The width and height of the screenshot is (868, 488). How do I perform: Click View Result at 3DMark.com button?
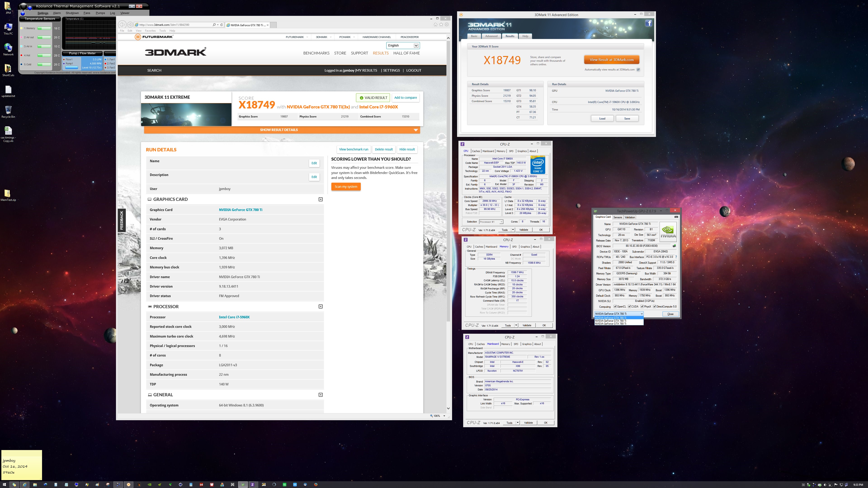[x=612, y=60]
